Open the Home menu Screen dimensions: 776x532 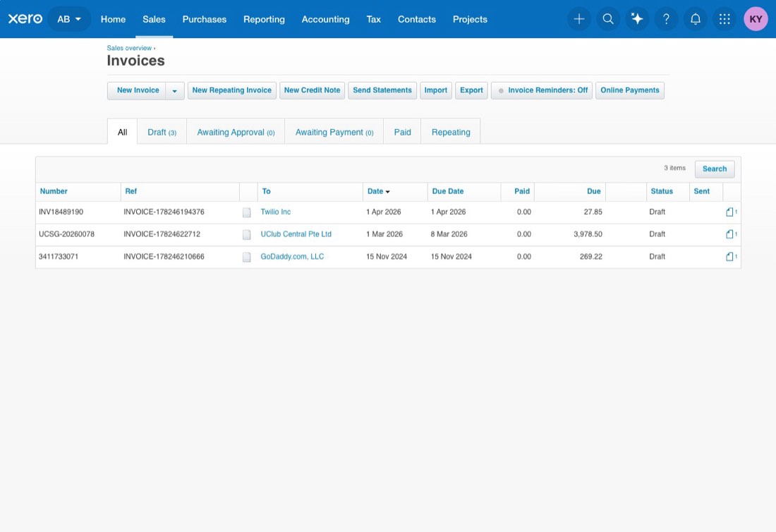click(114, 19)
